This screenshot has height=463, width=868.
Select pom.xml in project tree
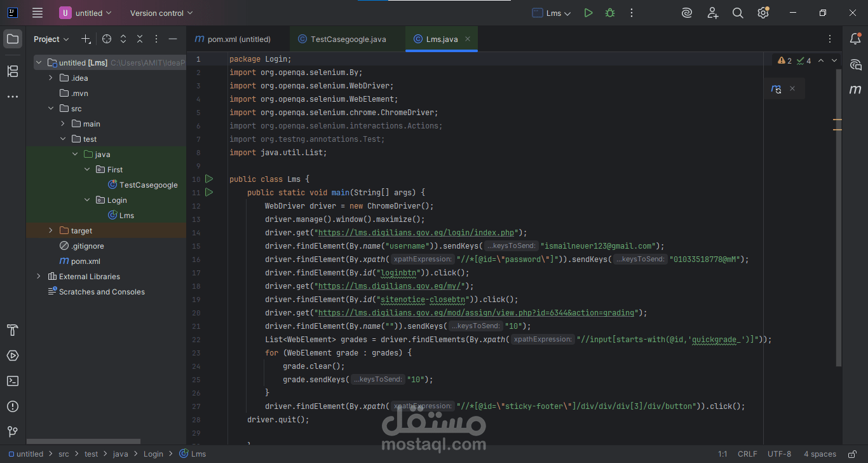point(80,261)
